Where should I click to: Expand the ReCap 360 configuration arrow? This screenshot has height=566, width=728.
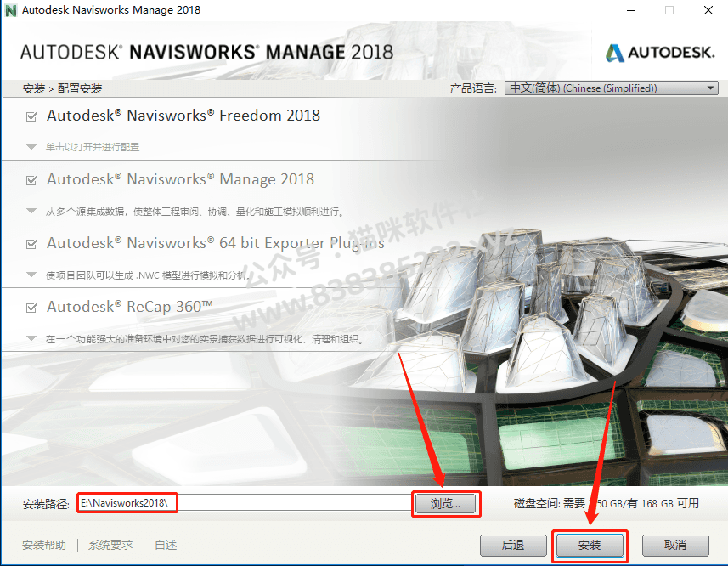[31, 338]
